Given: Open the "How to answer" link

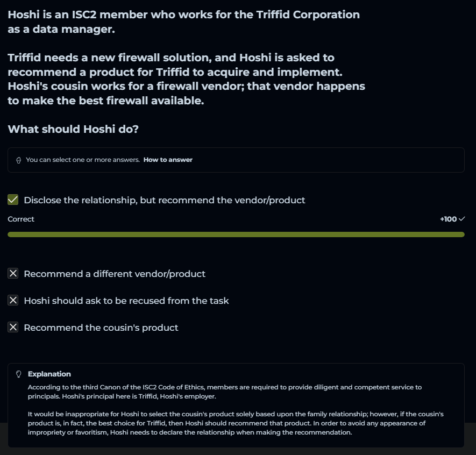Looking at the screenshot, I should (168, 160).
